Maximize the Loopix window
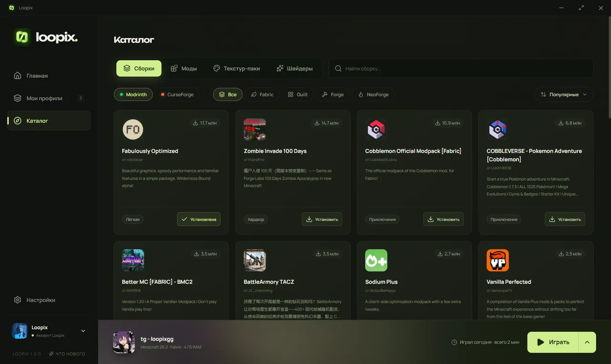This screenshot has width=611, height=364. pos(581,8)
